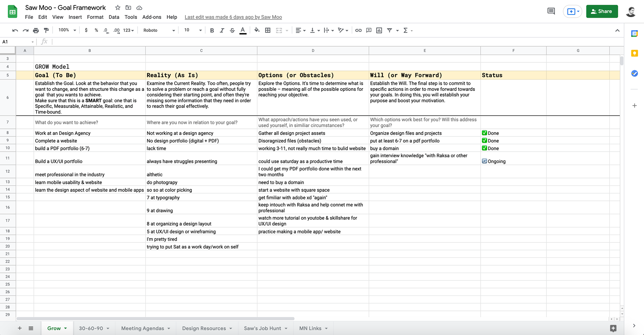Image resolution: width=644 pixels, height=335 pixels.
Task: Open the Edit menu
Action: pyautogui.click(x=43, y=17)
